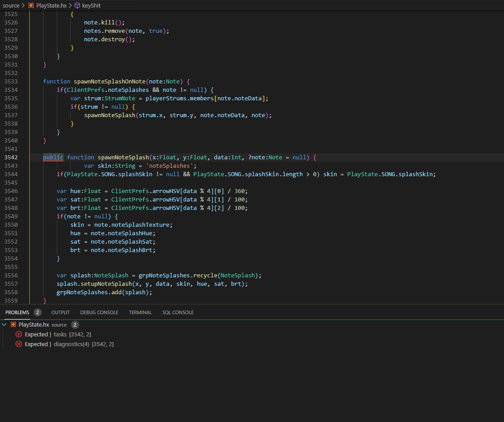Click the "2" badge next to PlayState.hx source entry
Image resolution: width=504 pixels, height=422 pixels.
pyautogui.click(x=74, y=324)
